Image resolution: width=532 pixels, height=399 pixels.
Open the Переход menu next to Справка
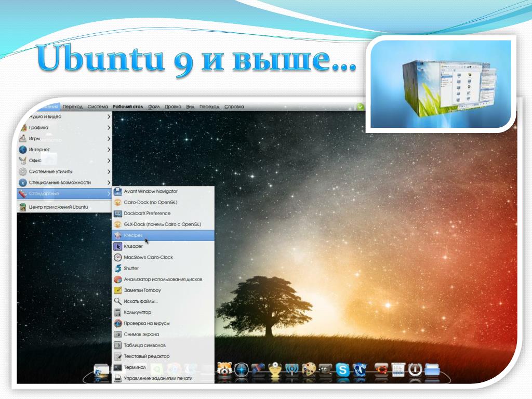209,107
